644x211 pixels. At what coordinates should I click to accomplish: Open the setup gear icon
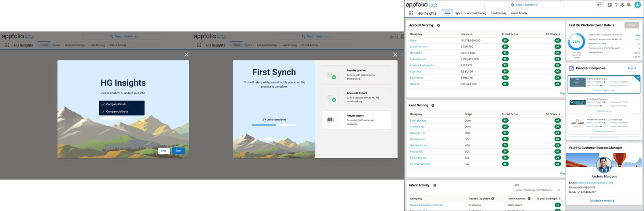622,5
